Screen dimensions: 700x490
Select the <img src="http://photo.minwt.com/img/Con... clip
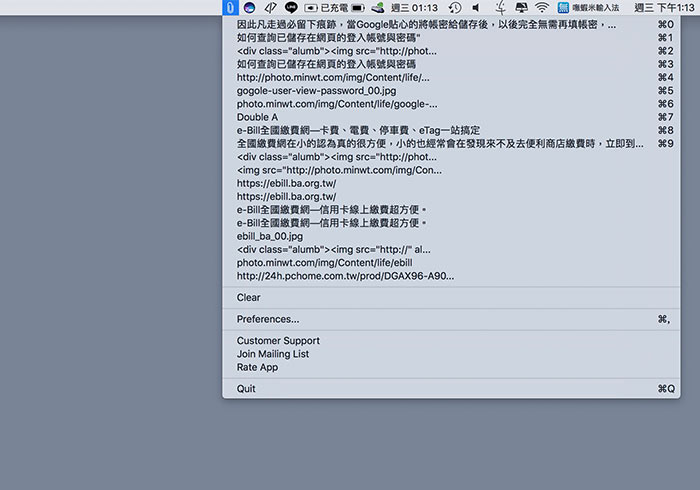(451, 170)
